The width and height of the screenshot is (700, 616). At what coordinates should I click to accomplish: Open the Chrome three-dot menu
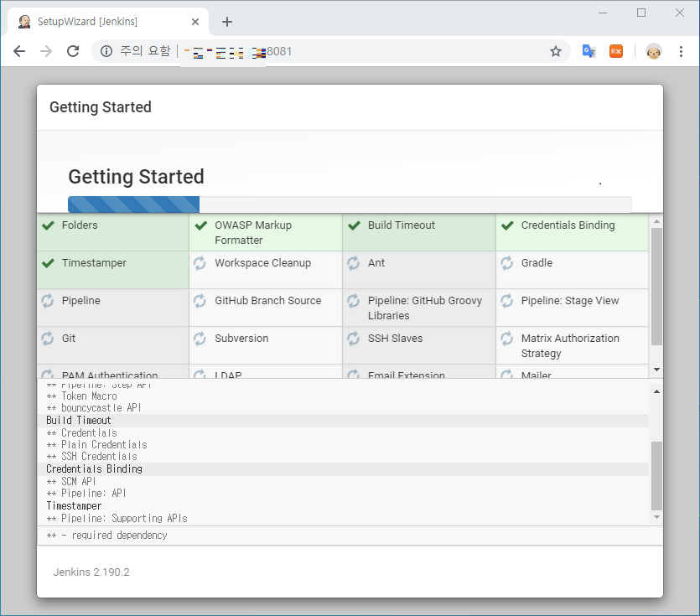click(681, 51)
